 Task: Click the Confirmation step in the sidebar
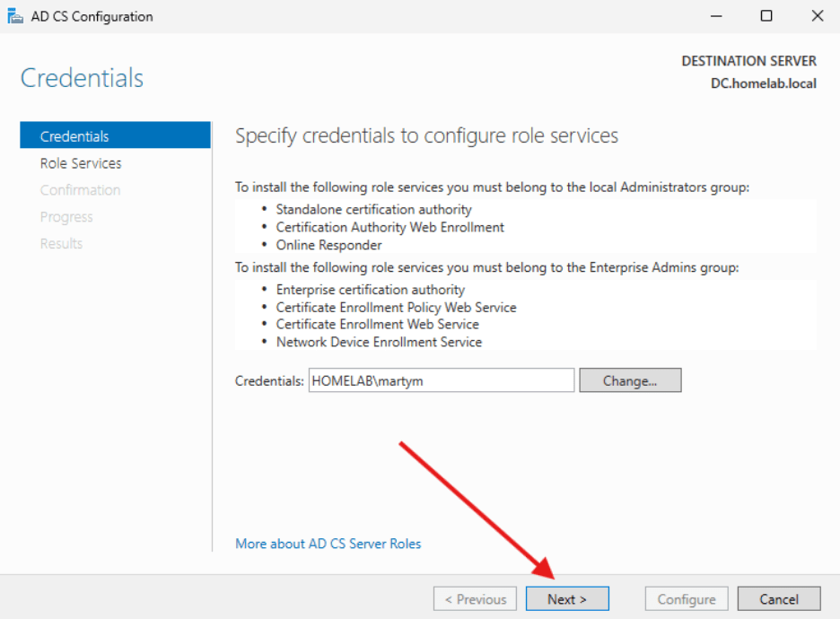coord(80,189)
